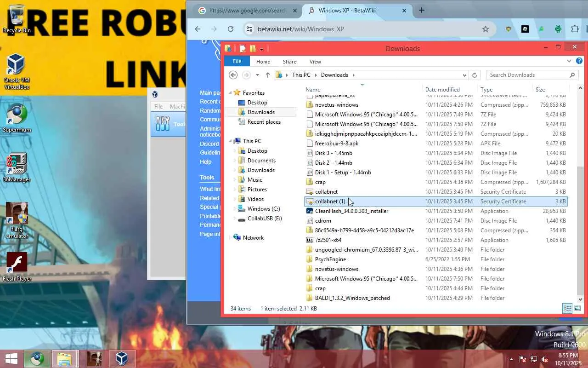Viewport: 588px width, 368px height.
Task: Switch to details view in Explorer
Action: (x=567, y=308)
